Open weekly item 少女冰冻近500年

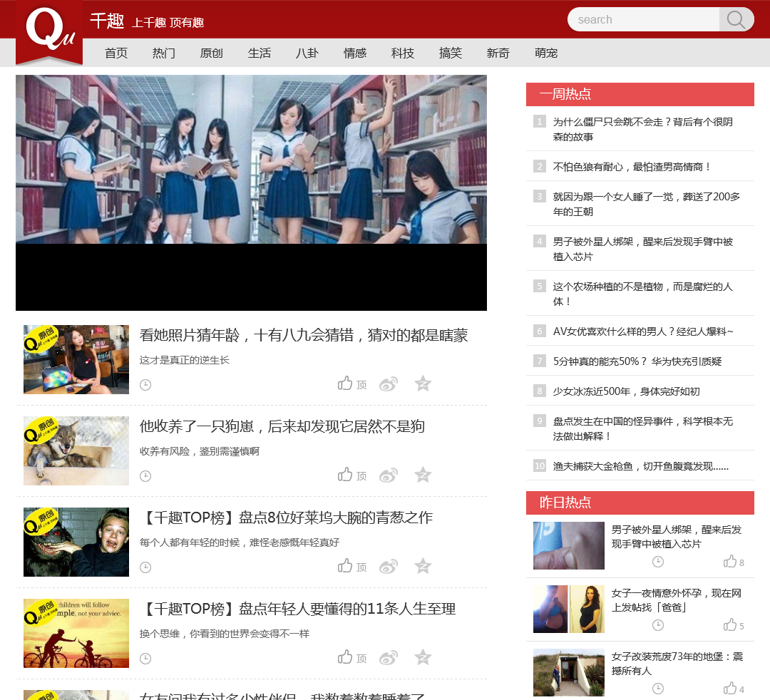coord(626,391)
